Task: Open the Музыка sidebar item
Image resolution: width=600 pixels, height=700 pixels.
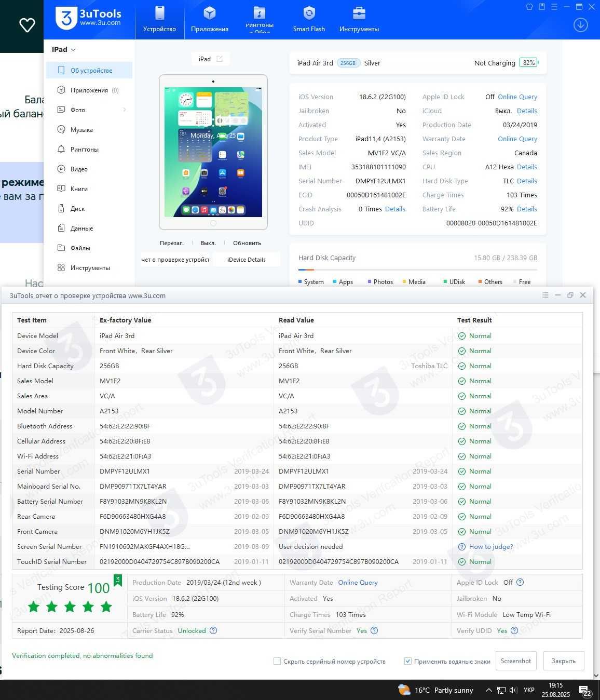Action: tap(89, 129)
